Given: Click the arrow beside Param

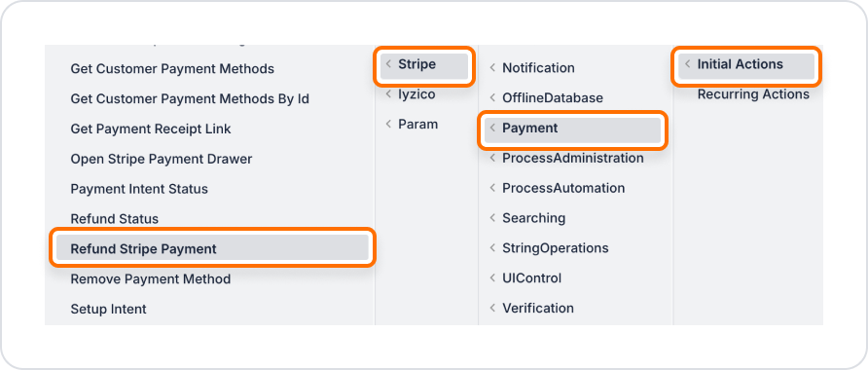Looking at the screenshot, I should tap(388, 124).
